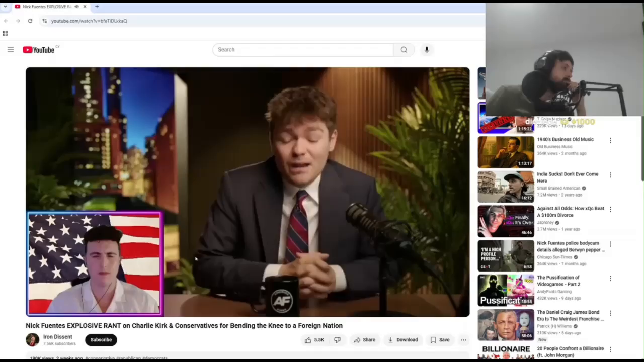This screenshot has height=362, width=644.
Task: Mute the tab's audio speaker icon
Action: point(76,7)
